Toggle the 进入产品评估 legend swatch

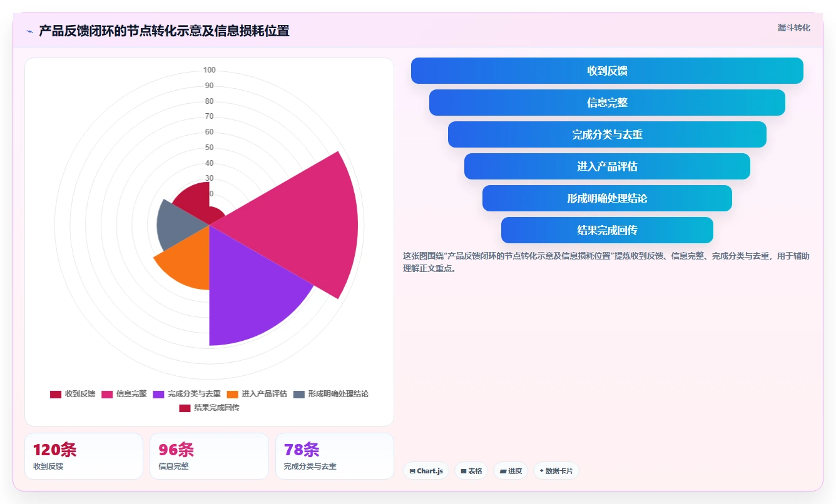tap(233, 394)
